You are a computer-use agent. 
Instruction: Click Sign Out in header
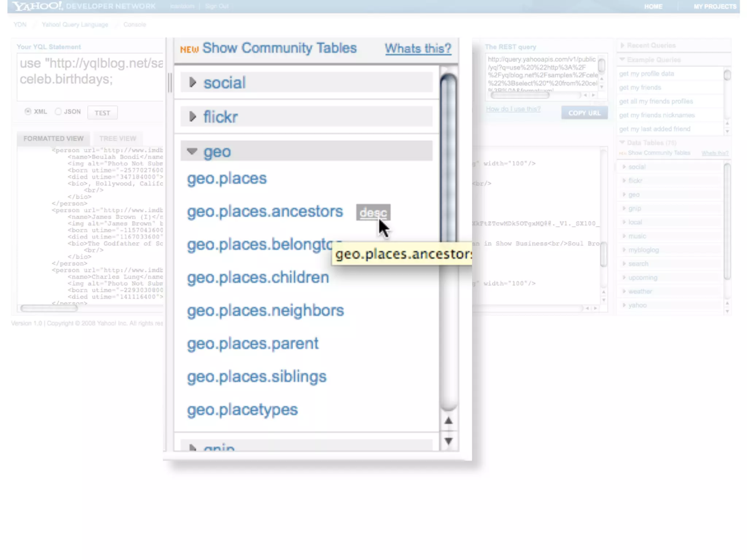pyautogui.click(x=217, y=6)
